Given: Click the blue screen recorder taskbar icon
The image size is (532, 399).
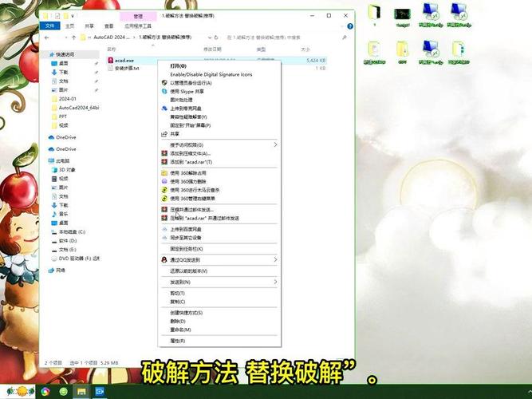Looking at the screenshot, I should (x=100, y=392).
